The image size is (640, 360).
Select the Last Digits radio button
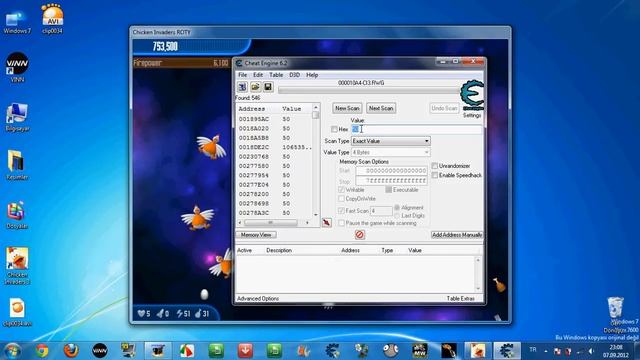pyautogui.click(x=397, y=215)
